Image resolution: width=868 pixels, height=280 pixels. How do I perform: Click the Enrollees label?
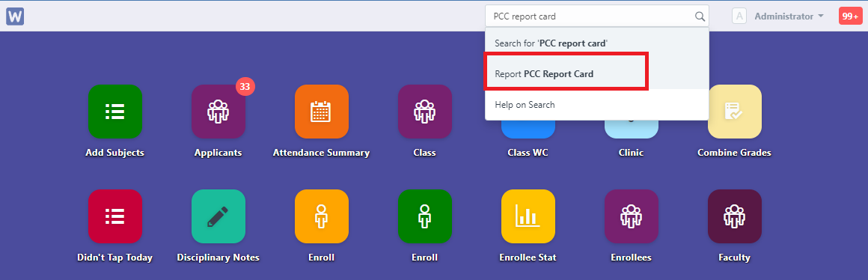coord(631,258)
